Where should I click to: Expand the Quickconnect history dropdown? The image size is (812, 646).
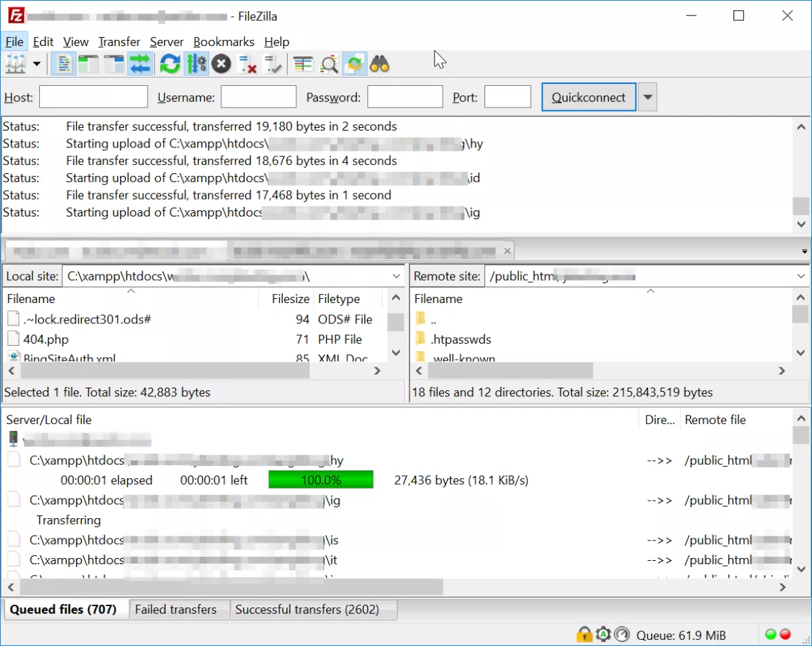tap(648, 97)
